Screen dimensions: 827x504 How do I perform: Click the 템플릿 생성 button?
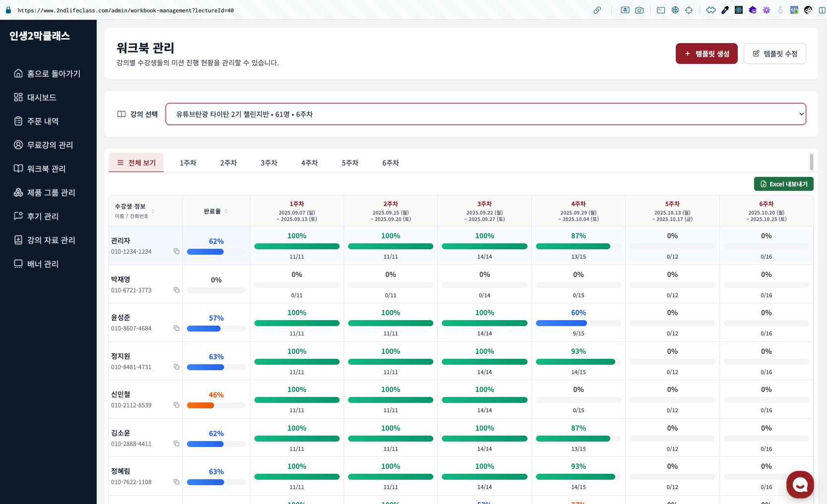706,54
